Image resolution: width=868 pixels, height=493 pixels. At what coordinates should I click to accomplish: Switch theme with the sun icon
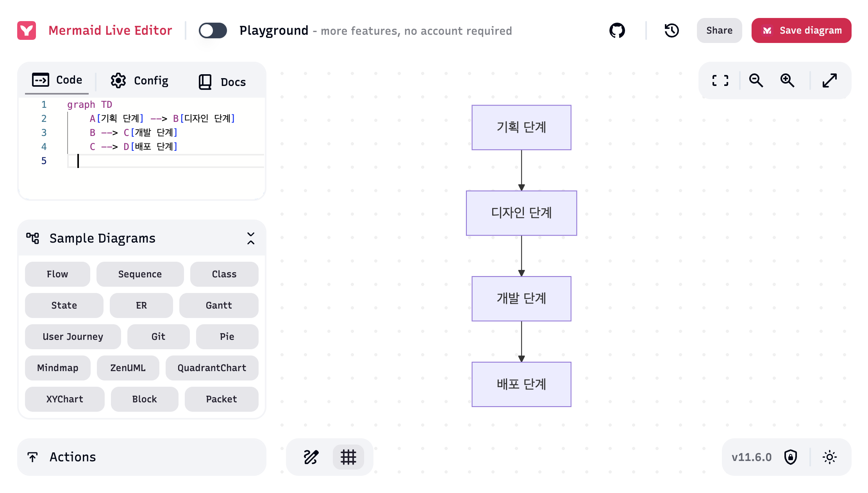point(830,457)
